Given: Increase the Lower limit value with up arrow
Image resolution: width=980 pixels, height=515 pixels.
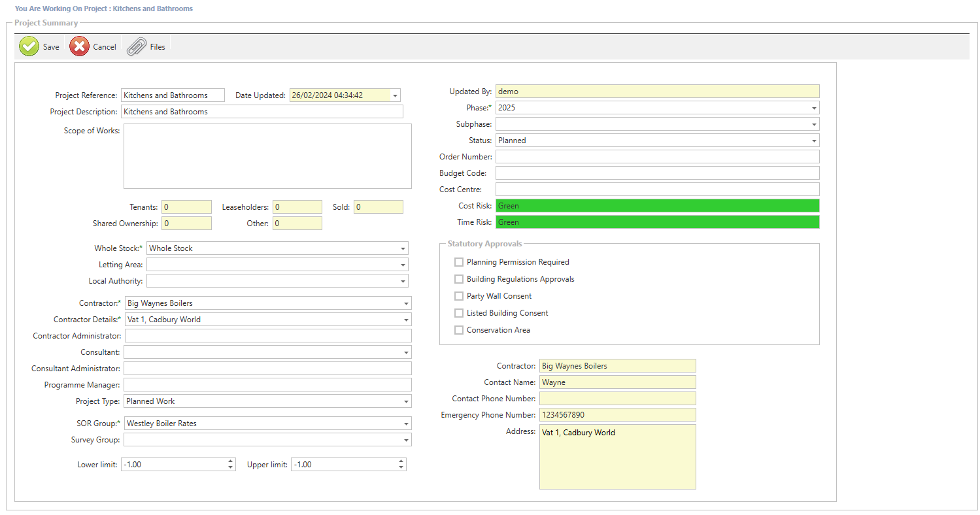Looking at the screenshot, I should tap(230, 461).
